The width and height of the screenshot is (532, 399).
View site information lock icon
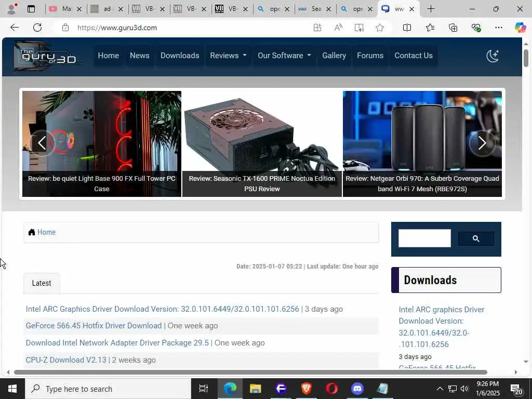pyautogui.click(x=65, y=28)
